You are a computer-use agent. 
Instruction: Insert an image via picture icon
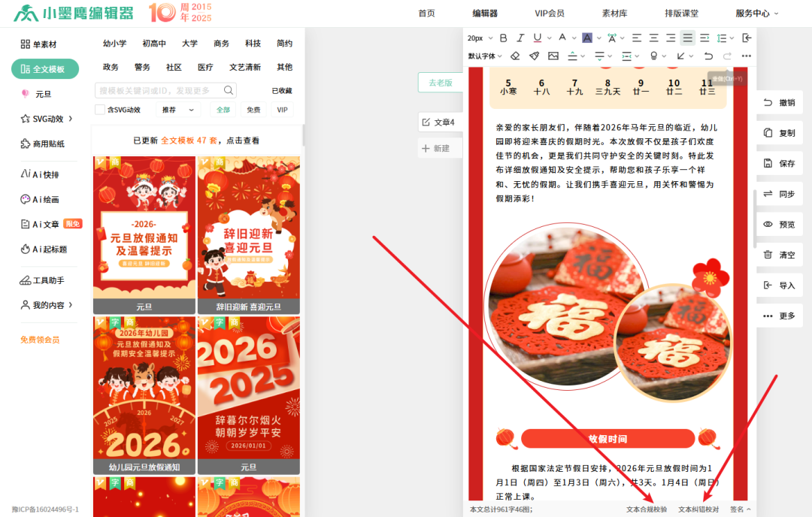pyautogui.click(x=553, y=56)
